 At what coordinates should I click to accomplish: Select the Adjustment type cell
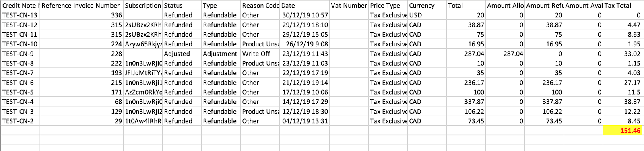tap(221, 54)
